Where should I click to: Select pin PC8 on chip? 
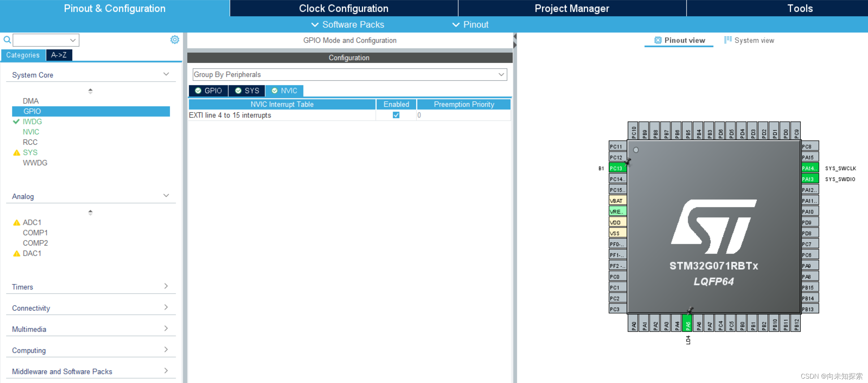pos(810,146)
